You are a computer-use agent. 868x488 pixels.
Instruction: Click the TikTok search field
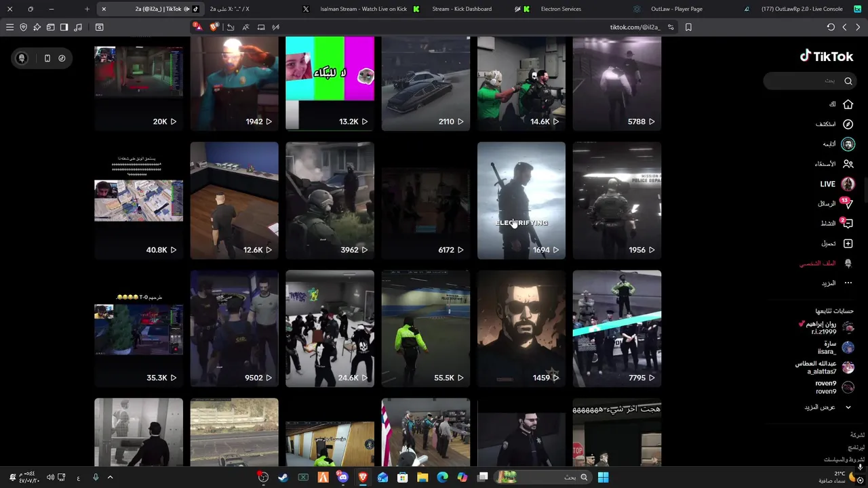pyautogui.click(x=809, y=81)
